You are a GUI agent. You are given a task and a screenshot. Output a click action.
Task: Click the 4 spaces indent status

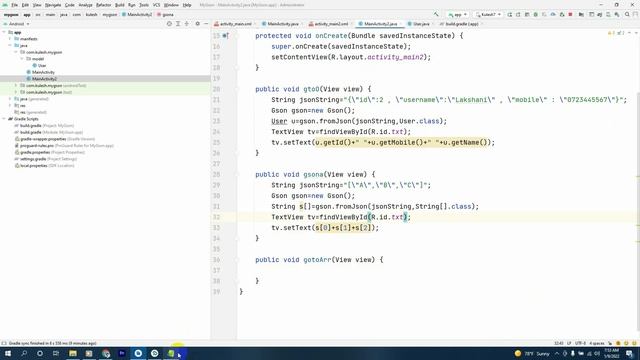(x=597, y=343)
